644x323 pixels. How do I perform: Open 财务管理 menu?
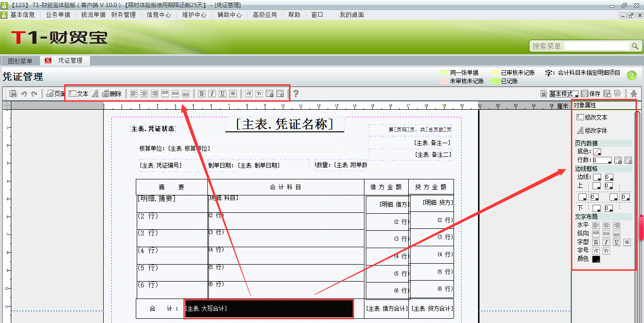point(124,15)
